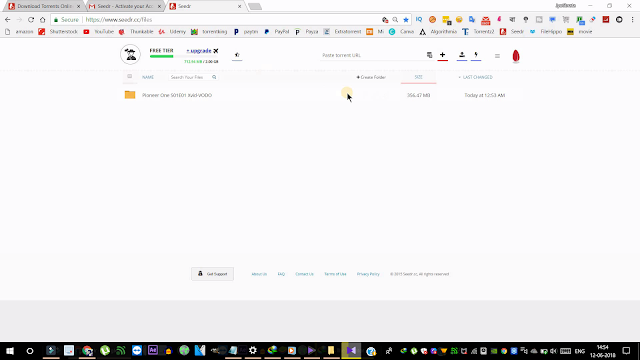Click the Cortana circle on taskbar
Screen dimensions: 640x360
click(x=30, y=351)
